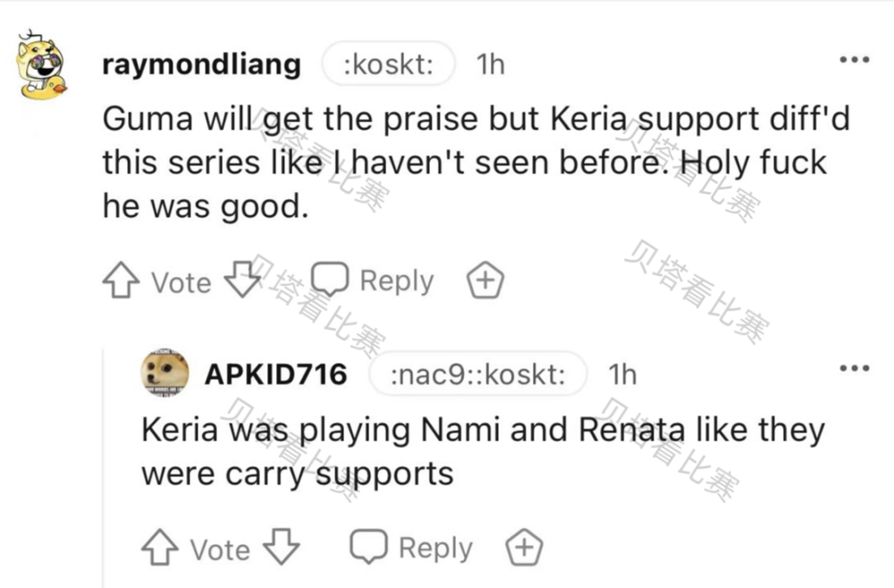
Task: Click the 1h timestamp on raymondliang's comment
Action: (490, 65)
